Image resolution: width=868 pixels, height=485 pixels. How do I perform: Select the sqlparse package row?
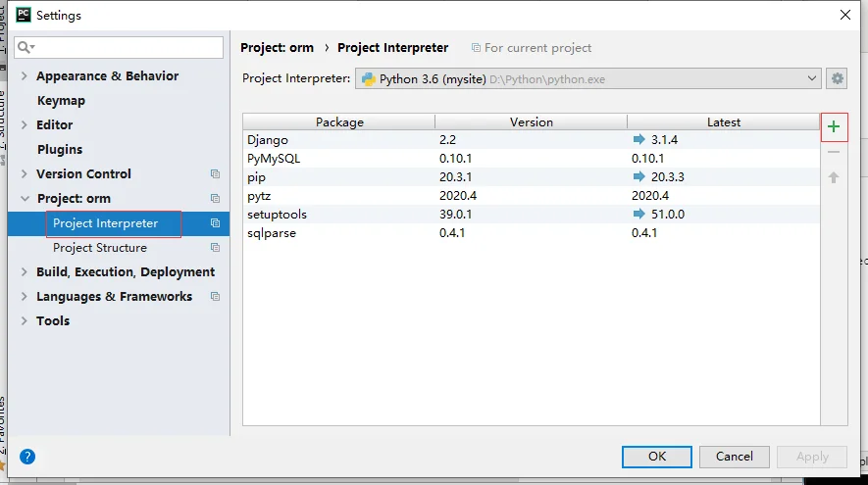(531, 233)
